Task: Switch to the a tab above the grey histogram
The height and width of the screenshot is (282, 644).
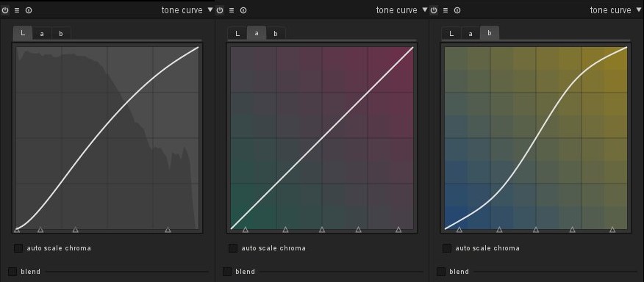Action: click(42, 34)
